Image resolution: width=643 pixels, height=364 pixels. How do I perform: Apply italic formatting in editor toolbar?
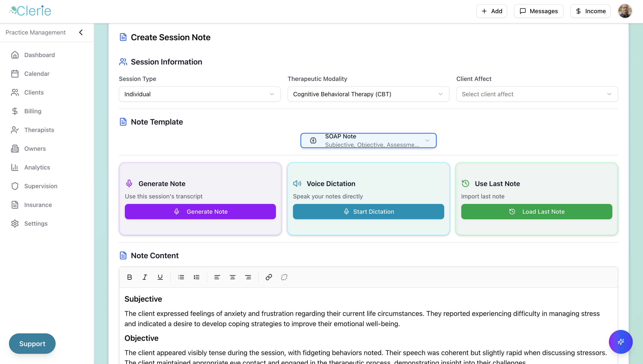pos(145,277)
